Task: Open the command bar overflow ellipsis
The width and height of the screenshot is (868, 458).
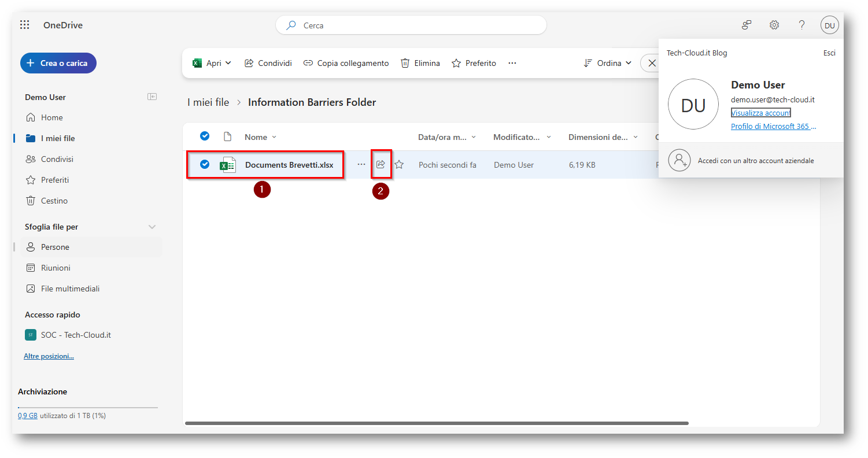Action: (x=512, y=63)
